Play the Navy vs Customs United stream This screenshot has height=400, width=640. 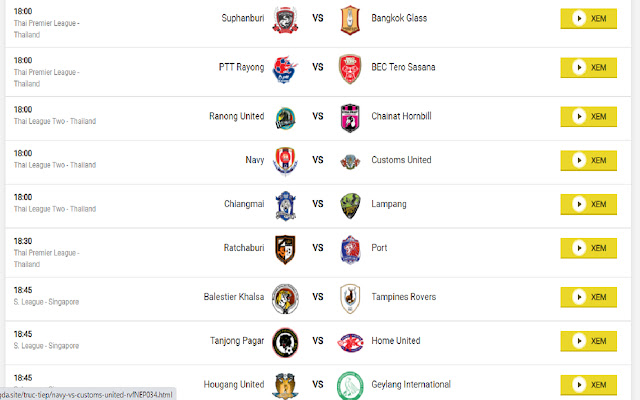click(588, 160)
